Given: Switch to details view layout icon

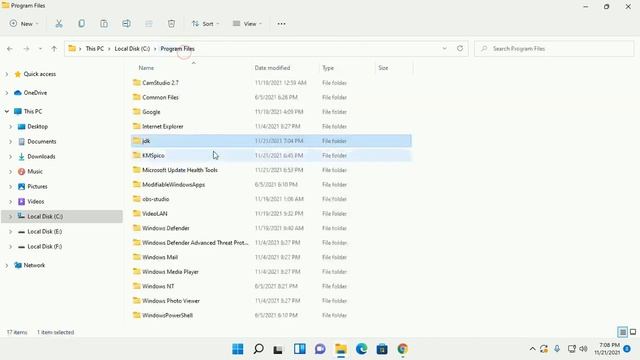Looking at the screenshot, I should 622,332.
